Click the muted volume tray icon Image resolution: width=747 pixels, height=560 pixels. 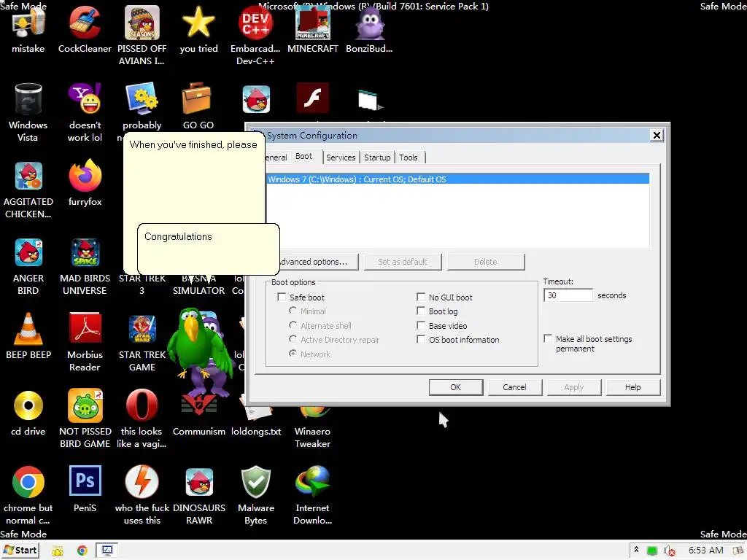(x=670, y=551)
